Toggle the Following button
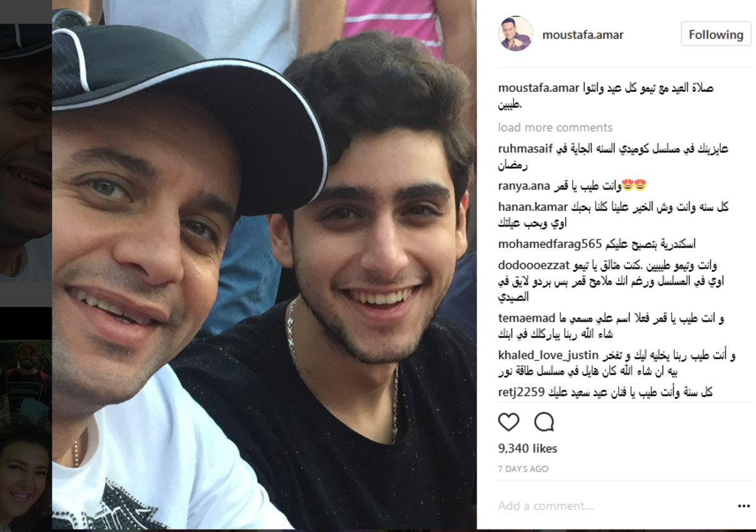 pos(716,35)
